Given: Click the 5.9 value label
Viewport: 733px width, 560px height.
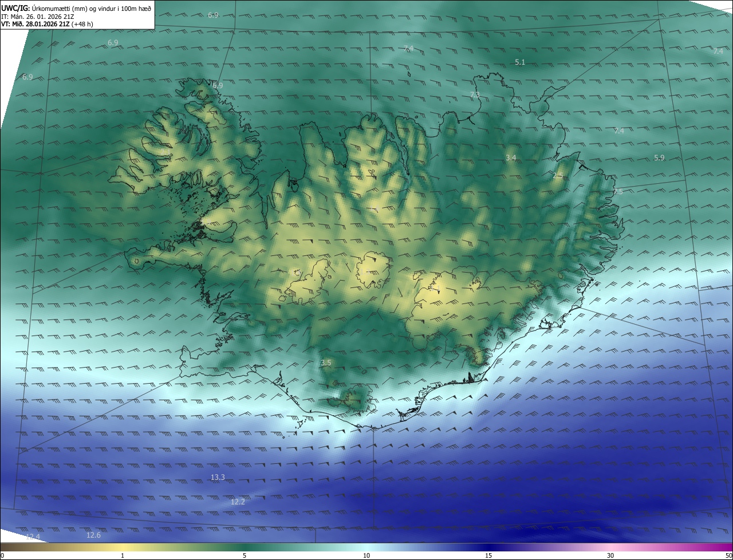Looking at the screenshot, I should (659, 157).
